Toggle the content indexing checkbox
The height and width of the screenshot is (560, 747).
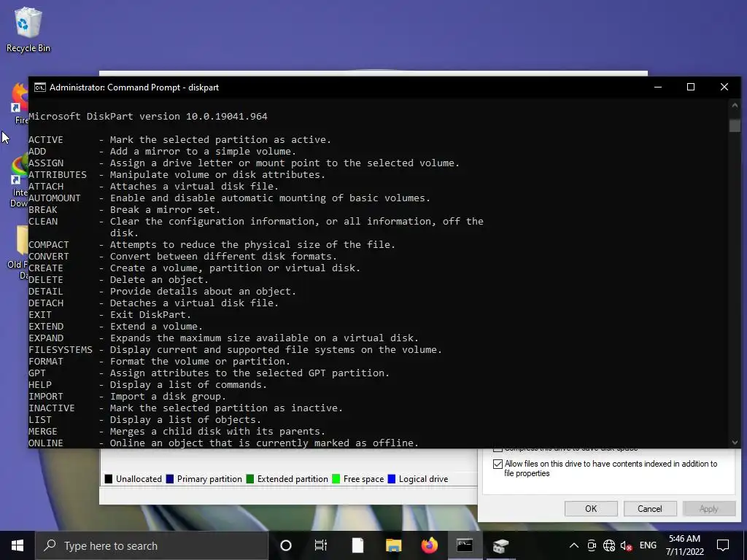tap(498, 464)
